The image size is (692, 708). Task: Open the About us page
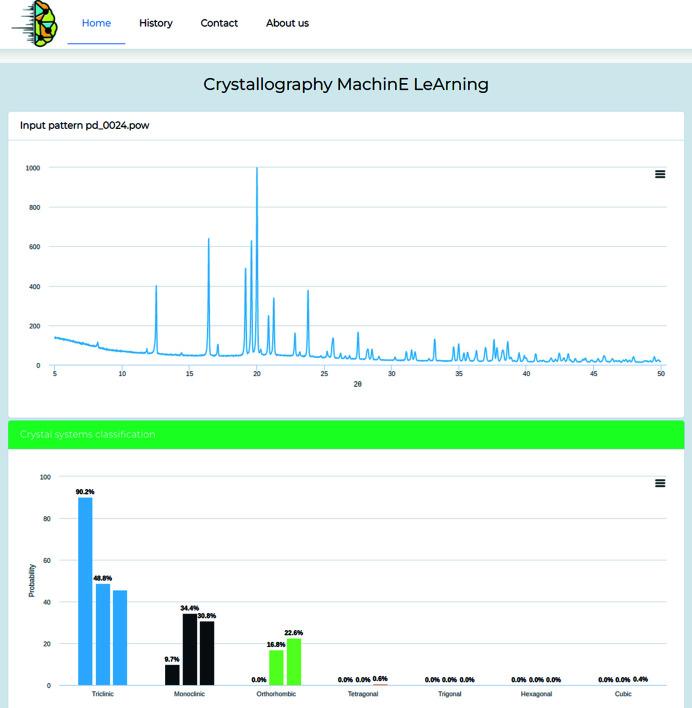(x=287, y=23)
